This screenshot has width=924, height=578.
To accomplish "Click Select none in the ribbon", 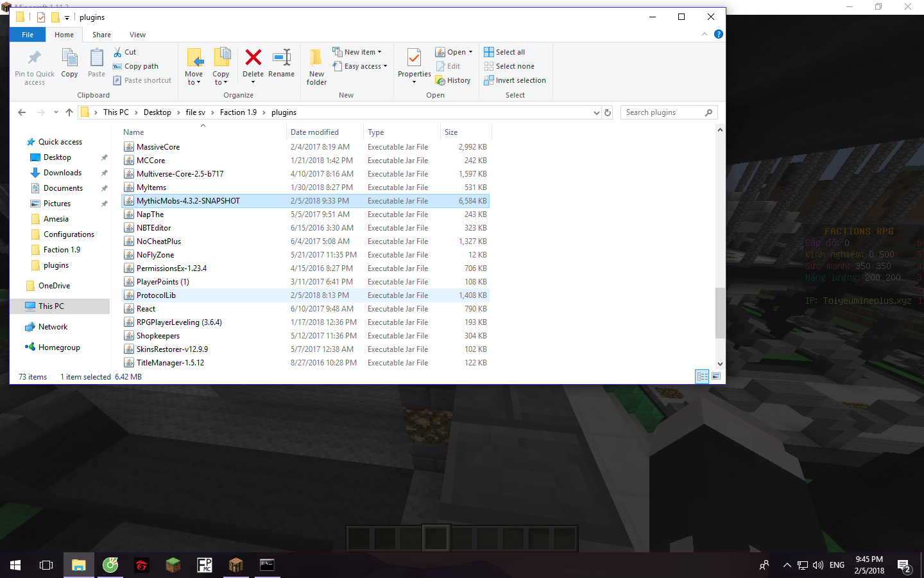I will tap(509, 66).
